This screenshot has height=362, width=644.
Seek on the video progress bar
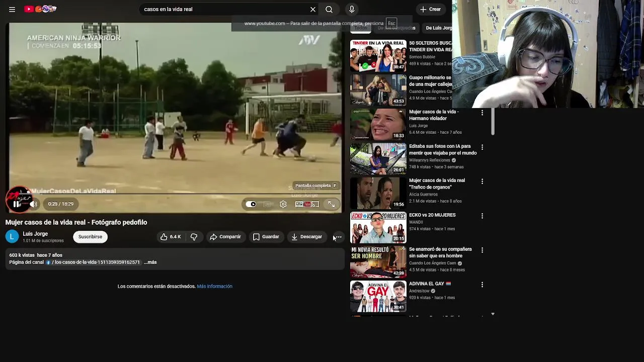coord(175,194)
